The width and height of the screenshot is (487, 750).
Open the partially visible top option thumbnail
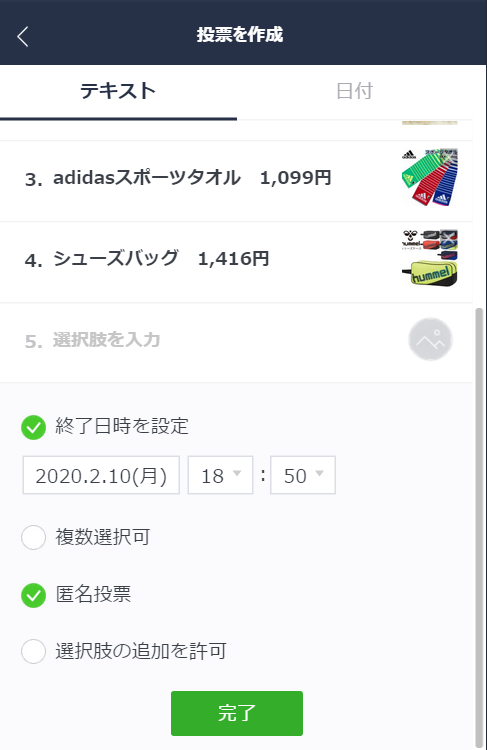430,122
